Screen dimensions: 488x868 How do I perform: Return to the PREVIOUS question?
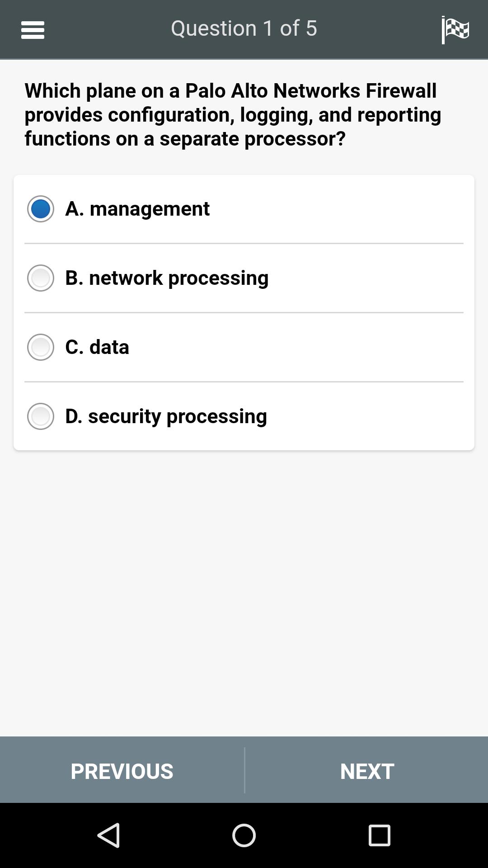122,770
